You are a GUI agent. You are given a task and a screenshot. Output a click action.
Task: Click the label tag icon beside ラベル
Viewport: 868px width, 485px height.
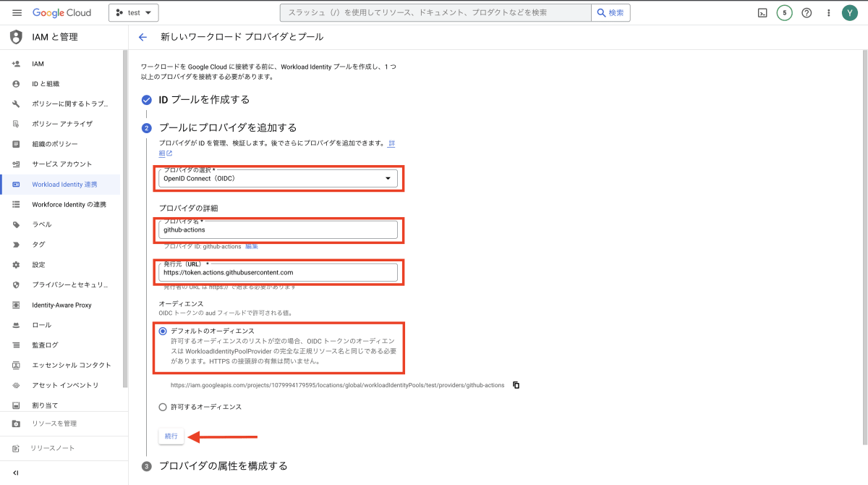point(16,224)
